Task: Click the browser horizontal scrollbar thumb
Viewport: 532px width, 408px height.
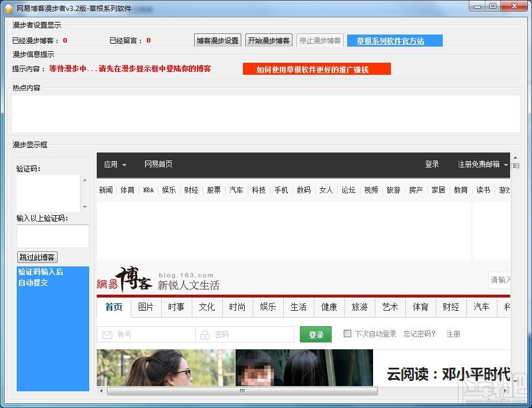Action: coord(242,391)
